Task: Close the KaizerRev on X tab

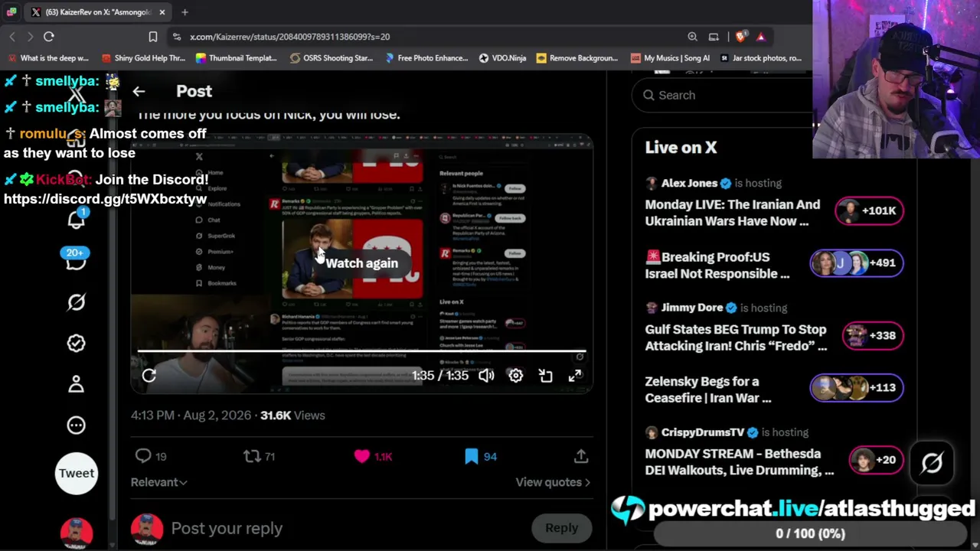Action: click(x=162, y=12)
